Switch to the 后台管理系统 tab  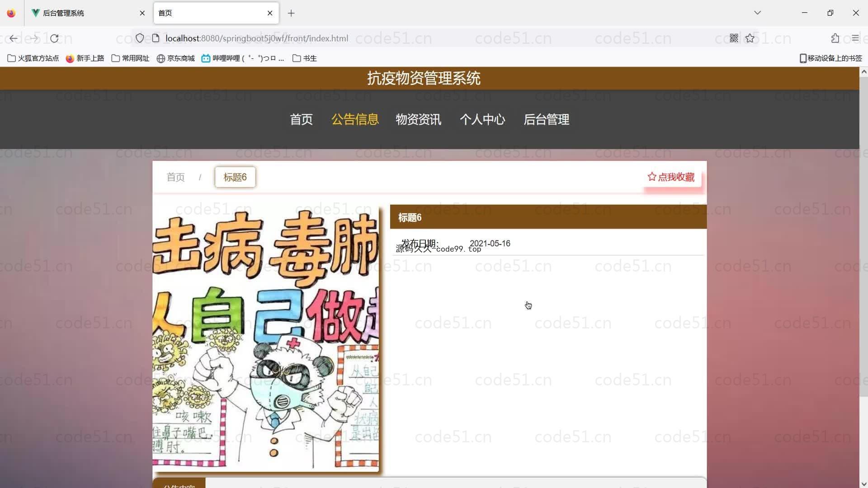(x=88, y=13)
